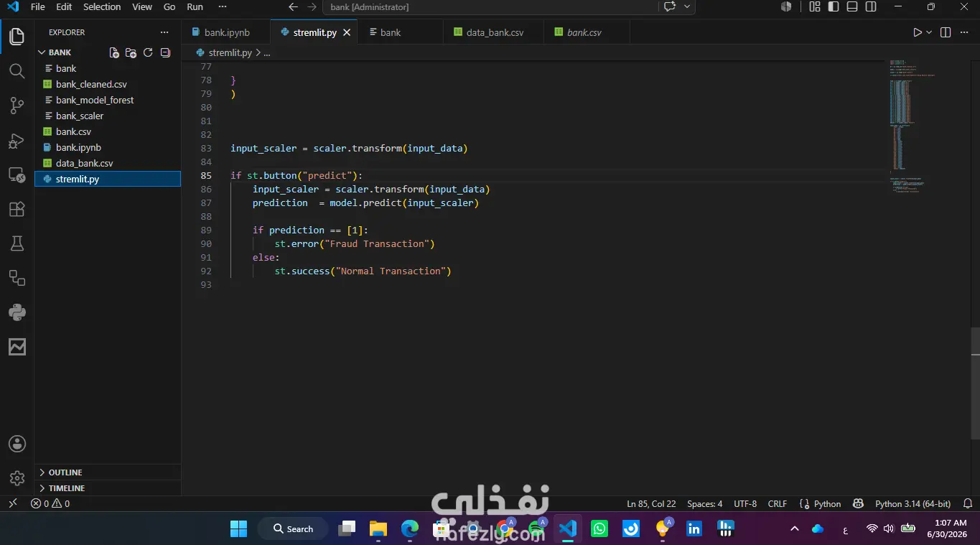Click the Copilot status icon in status bar
980x545 pixels.
point(857,503)
